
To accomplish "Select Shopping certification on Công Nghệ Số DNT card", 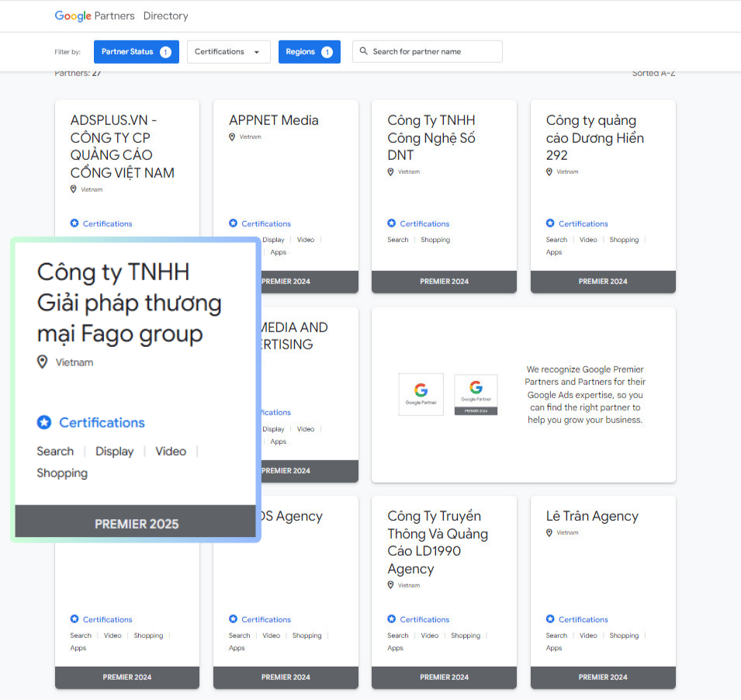I will [x=435, y=240].
